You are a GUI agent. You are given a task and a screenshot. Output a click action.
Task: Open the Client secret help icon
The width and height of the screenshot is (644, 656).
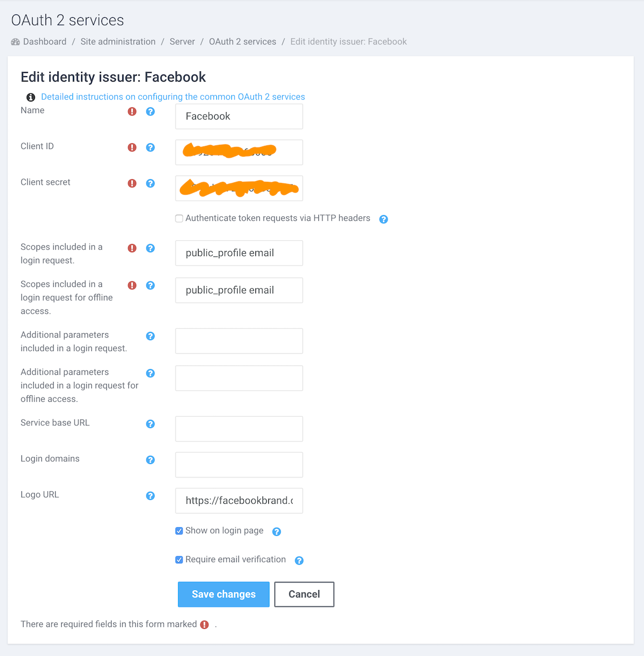point(150,183)
